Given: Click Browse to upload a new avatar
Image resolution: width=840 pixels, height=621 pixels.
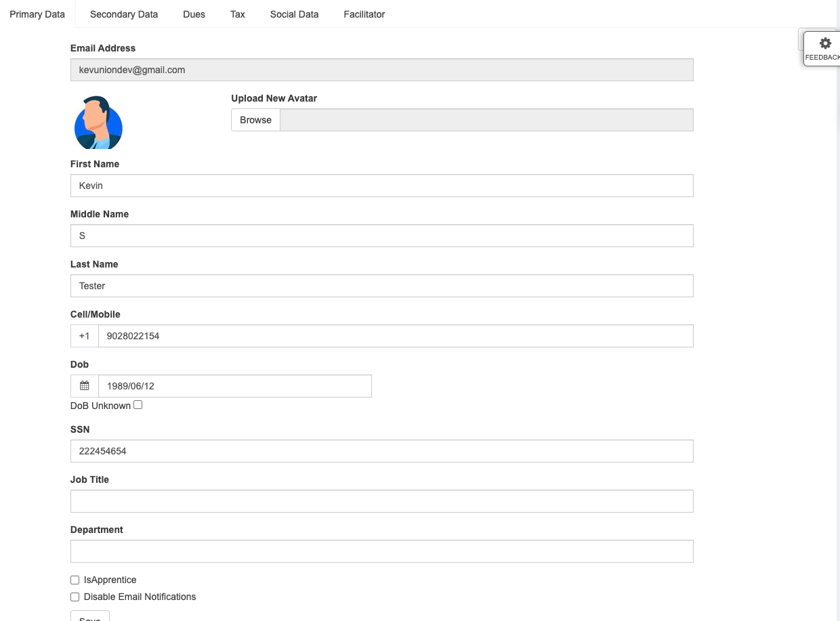Looking at the screenshot, I should [255, 120].
